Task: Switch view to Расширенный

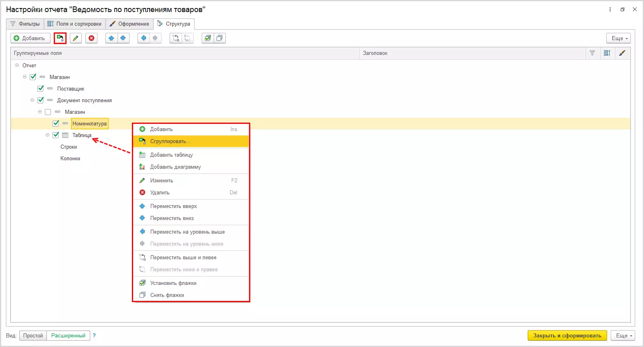Action: click(x=68, y=336)
